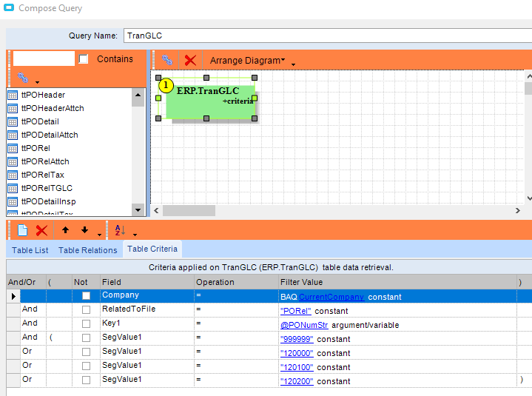Click the new criteria row icon
The width and height of the screenshot is (532, 396).
[22, 231]
